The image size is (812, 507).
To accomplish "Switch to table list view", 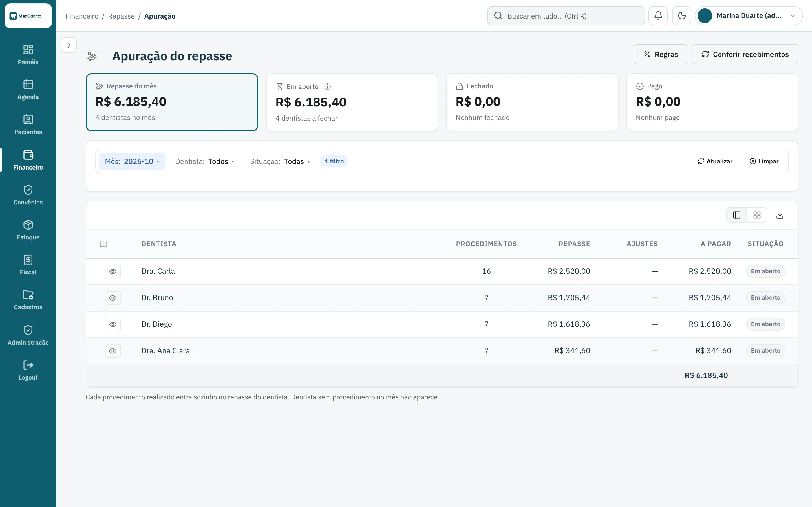I will (x=736, y=215).
